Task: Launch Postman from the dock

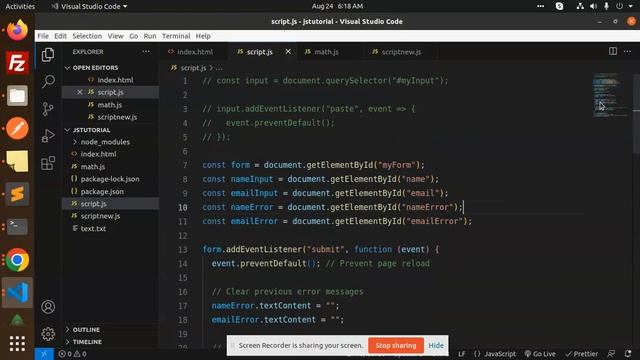Action: [x=17, y=129]
